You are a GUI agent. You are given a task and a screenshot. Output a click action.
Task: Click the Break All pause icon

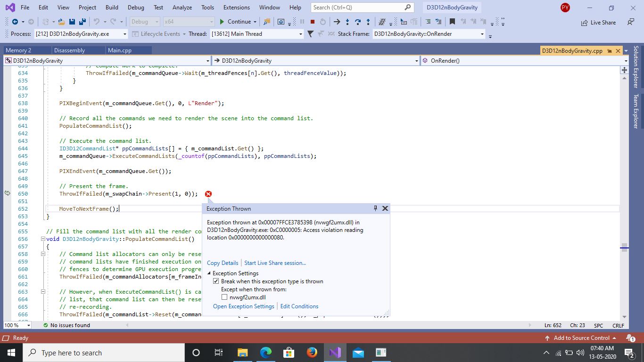[x=303, y=21]
